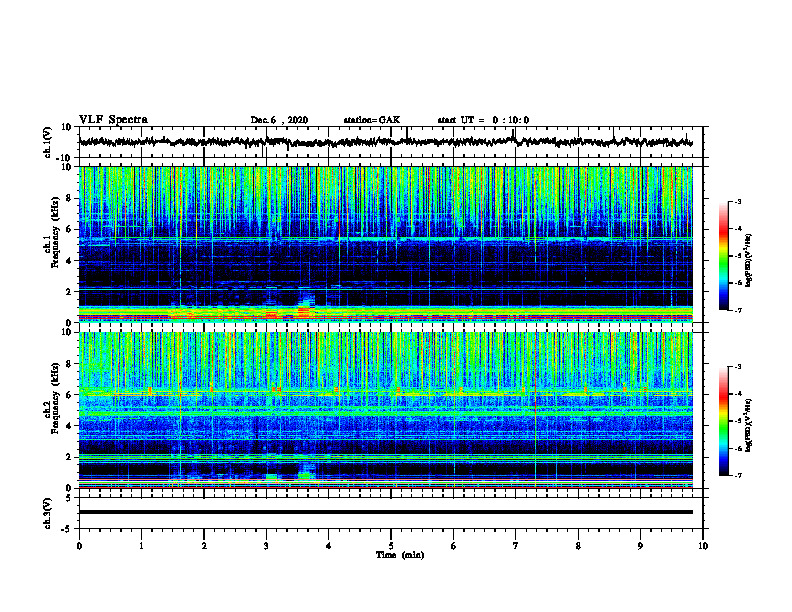Click the ch.1 voltage waveform trace panel
Screen dimensions: 792x612
click(391, 142)
